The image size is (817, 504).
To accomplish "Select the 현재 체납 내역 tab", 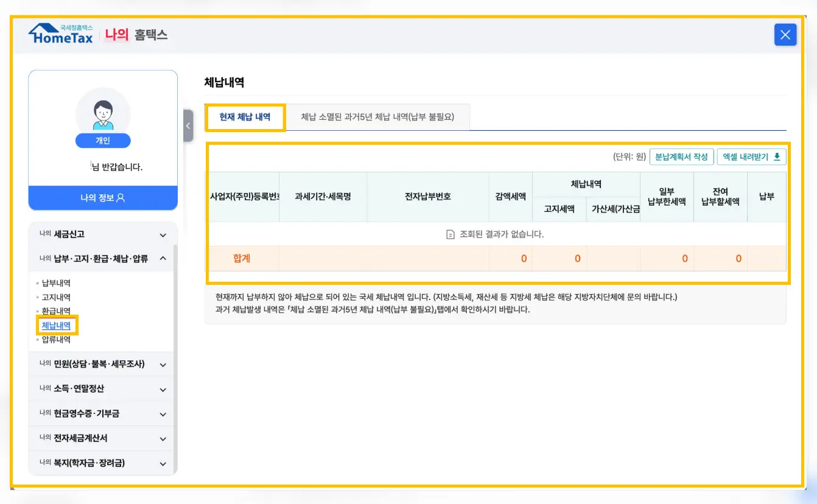I will click(x=245, y=117).
